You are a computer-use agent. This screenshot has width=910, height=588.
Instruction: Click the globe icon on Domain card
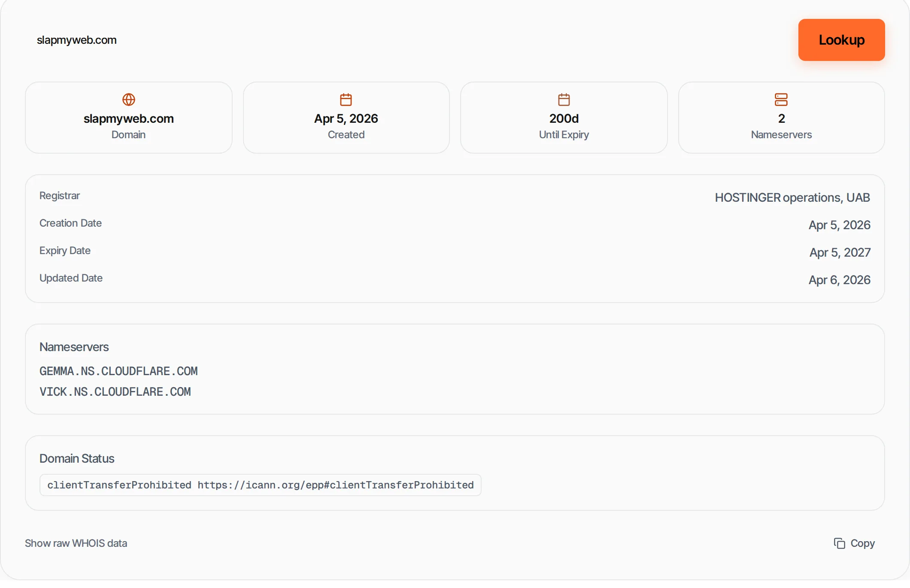129,100
